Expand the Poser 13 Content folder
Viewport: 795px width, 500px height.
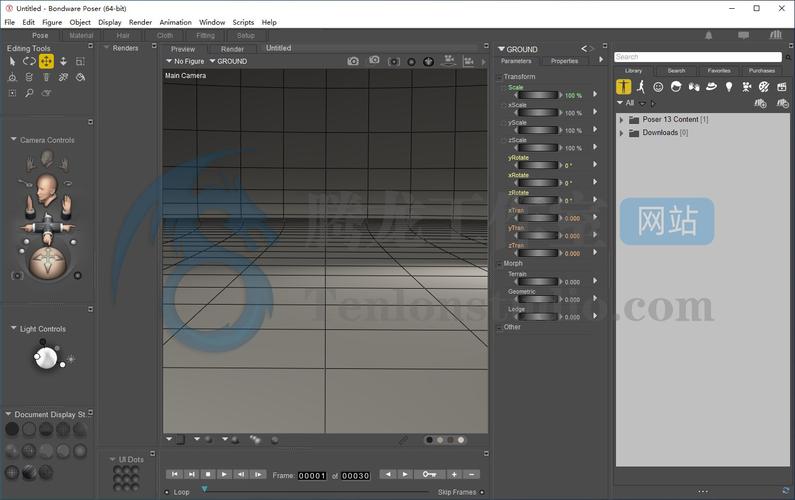click(622, 120)
